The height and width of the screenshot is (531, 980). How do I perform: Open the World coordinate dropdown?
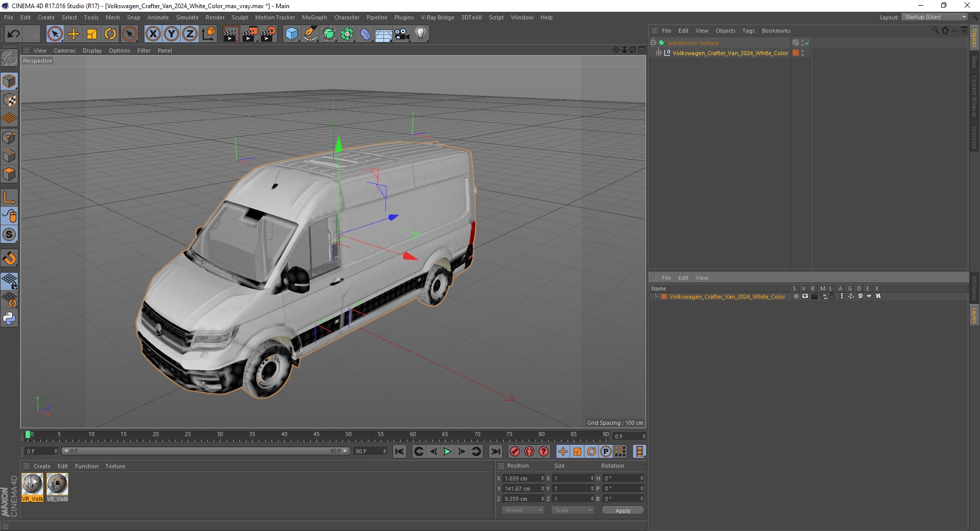tap(523, 510)
